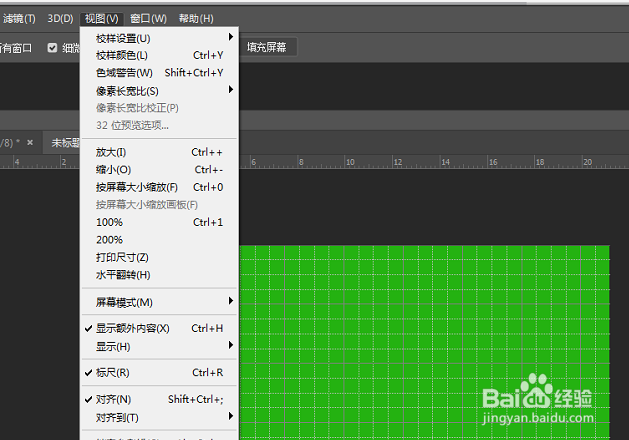Expand the 屏幕模式(M) submenu
The height and width of the screenshot is (440, 629).
(x=159, y=302)
